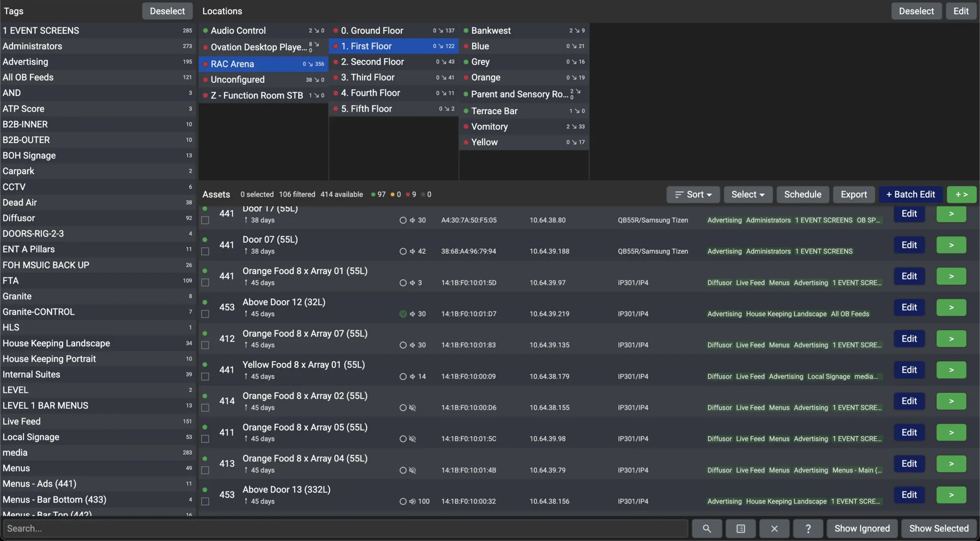
Task: Click speaker volume icon for Door 07 (55L)
Action: [x=412, y=251]
